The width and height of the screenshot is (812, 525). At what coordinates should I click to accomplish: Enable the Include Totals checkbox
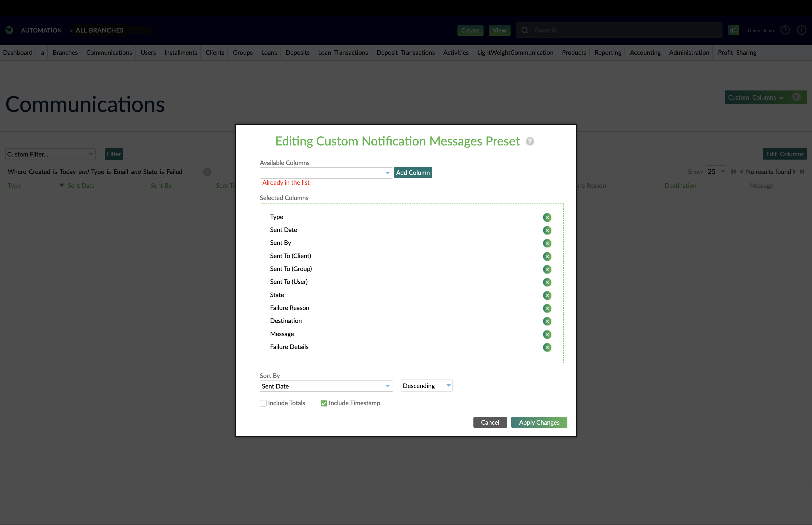[x=263, y=403]
